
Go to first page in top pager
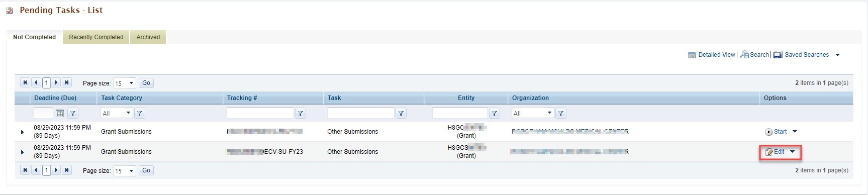(25, 83)
